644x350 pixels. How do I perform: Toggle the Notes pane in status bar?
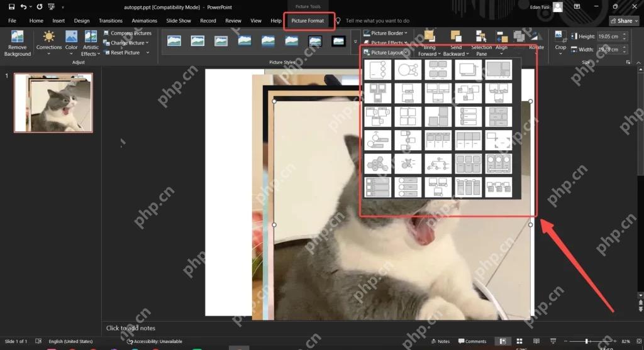[440, 341]
